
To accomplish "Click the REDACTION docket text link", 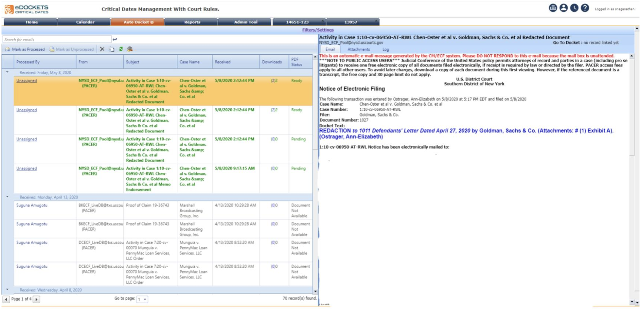I will click(466, 134).
